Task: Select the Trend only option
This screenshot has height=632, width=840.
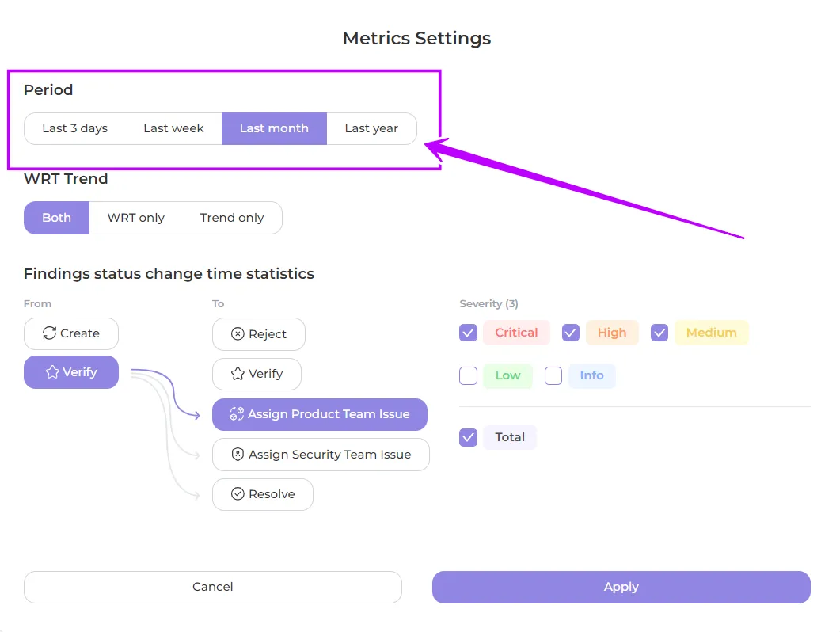Action: coord(232,218)
